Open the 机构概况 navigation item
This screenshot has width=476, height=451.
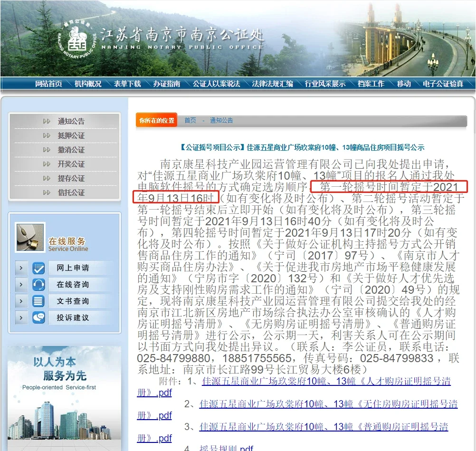(x=88, y=84)
